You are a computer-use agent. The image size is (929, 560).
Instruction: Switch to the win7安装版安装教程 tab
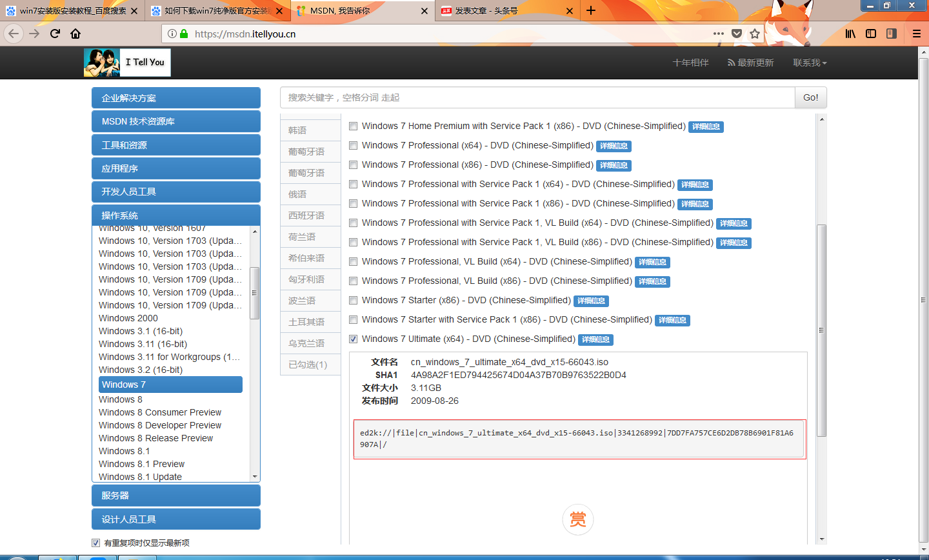click(x=72, y=11)
